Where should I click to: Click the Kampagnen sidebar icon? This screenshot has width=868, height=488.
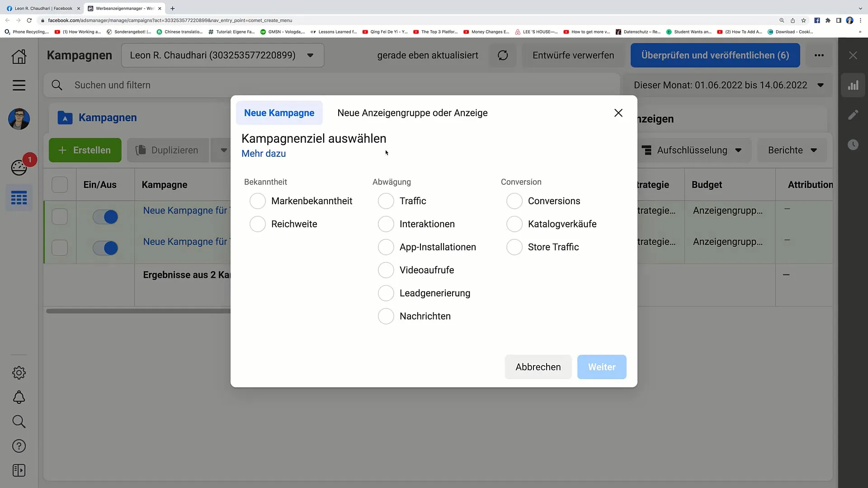point(19,198)
